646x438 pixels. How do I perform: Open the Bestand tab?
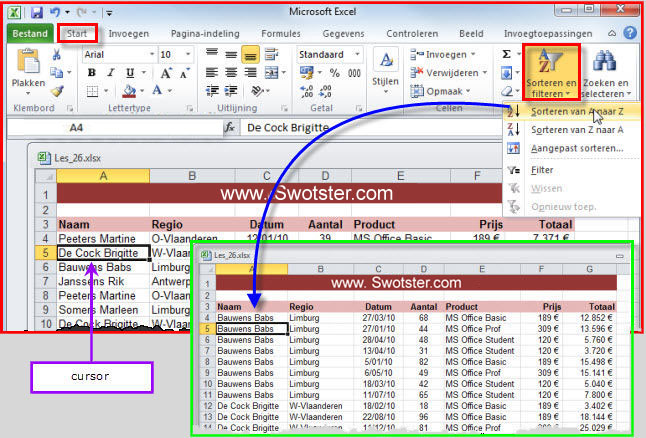tap(30, 33)
